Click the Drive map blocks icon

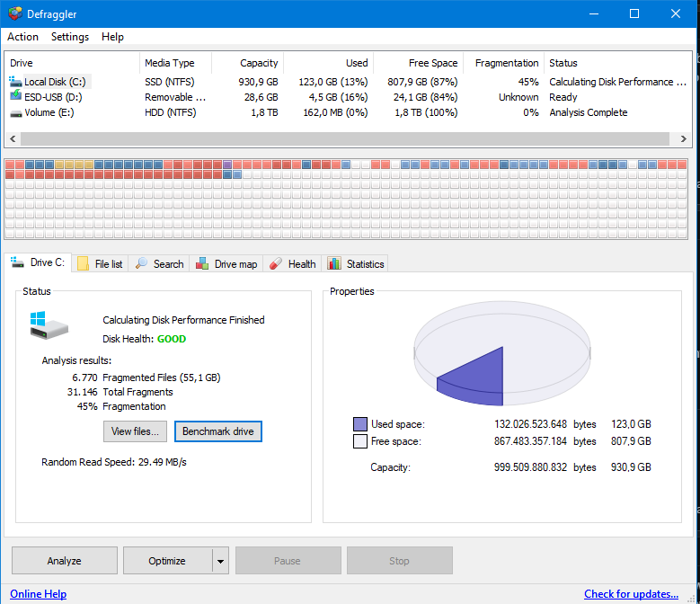point(202,263)
